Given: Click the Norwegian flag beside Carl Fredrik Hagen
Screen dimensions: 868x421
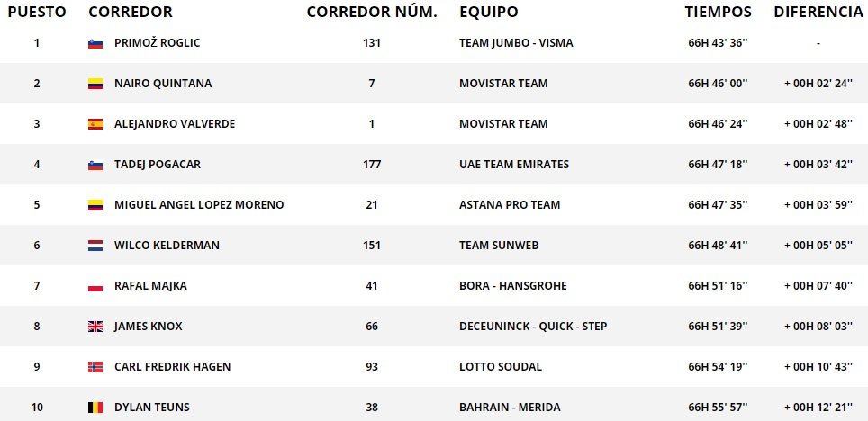Looking at the screenshot, I should tap(95, 367).
